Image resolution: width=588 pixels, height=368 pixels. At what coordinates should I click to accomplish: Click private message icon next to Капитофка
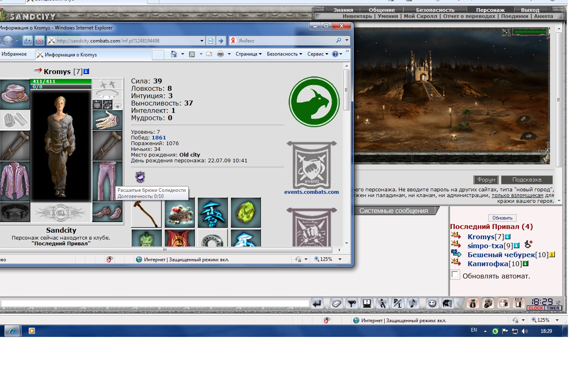pyautogui.click(x=456, y=262)
